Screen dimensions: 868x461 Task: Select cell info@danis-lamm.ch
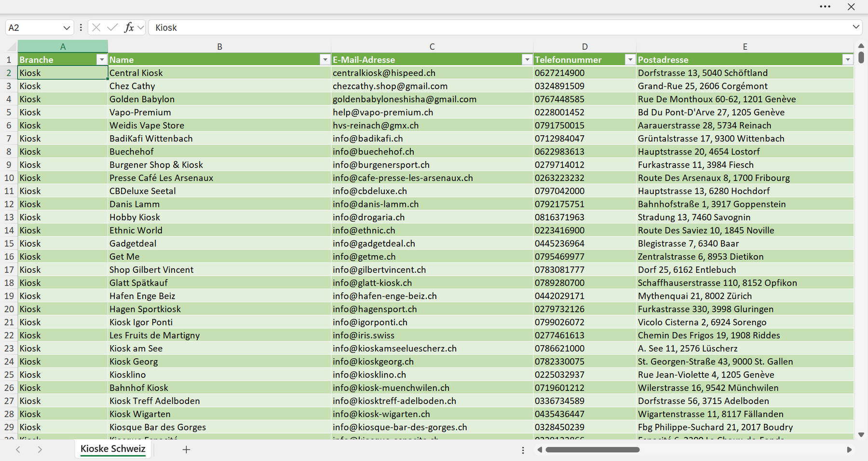432,204
